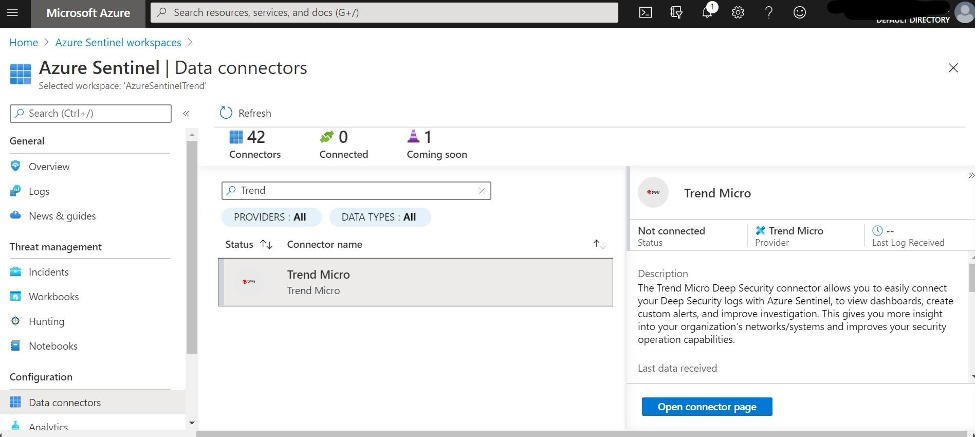The image size is (977, 437).
Task: Sort by the Status column arrows
Action: click(266, 244)
